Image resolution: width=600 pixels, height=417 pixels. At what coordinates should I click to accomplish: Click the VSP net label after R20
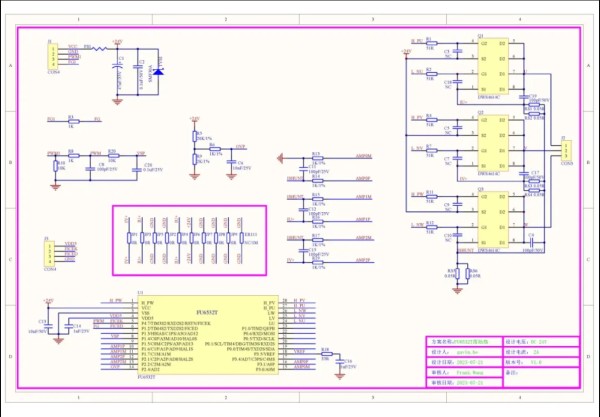(141, 154)
